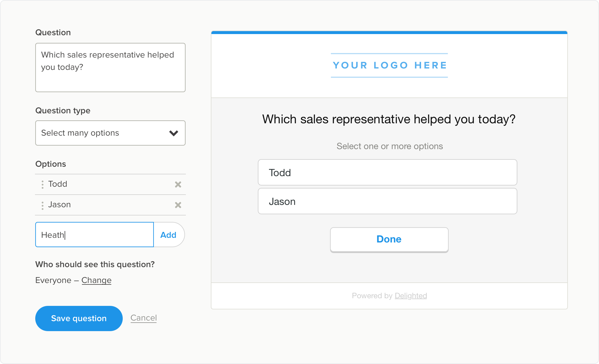The image size is (599, 364).
Task: Click the drag handle next to Jason
Action: click(x=42, y=205)
